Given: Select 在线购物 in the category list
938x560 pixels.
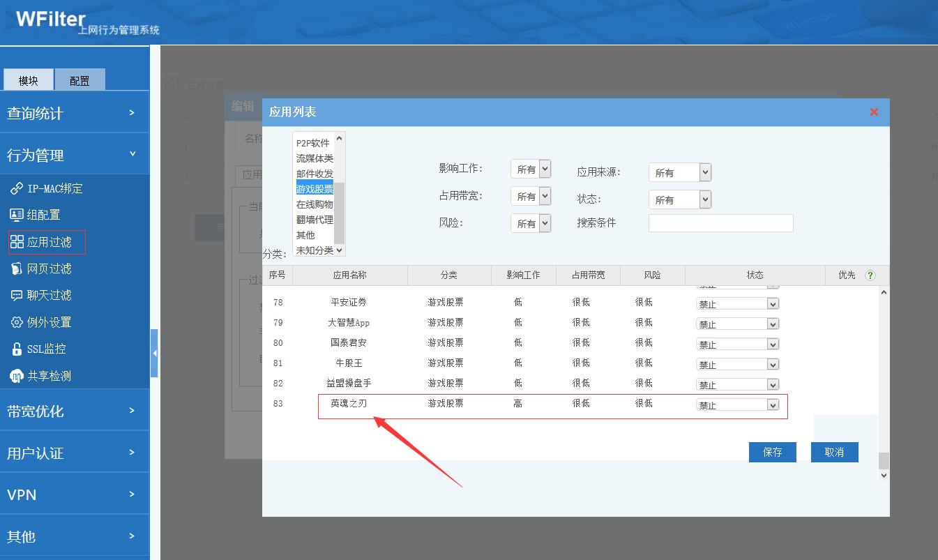Looking at the screenshot, I should (x=314, y=204).
